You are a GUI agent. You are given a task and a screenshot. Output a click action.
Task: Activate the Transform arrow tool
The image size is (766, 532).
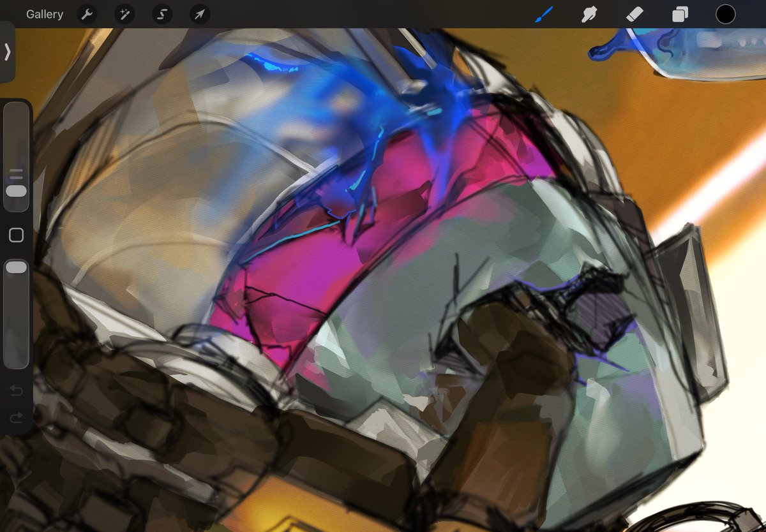200,14
